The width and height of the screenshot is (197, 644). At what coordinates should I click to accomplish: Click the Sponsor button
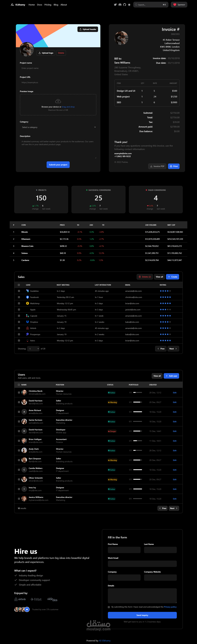179,5
